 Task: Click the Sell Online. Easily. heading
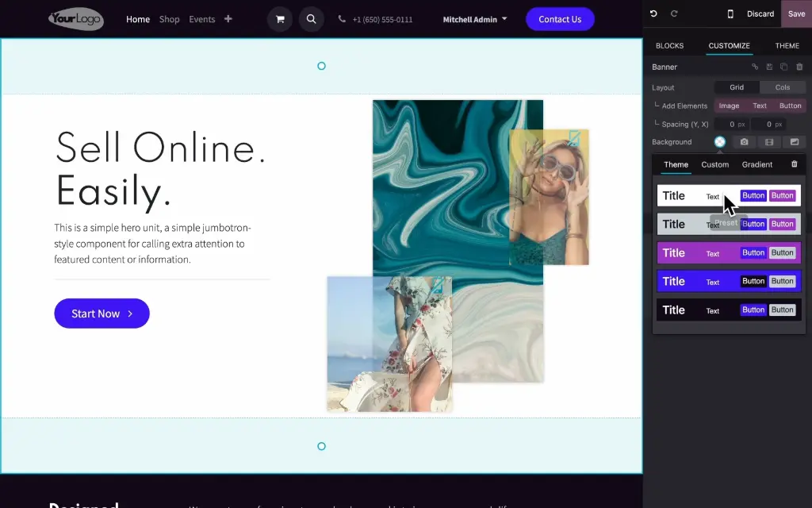pos(160,169)
